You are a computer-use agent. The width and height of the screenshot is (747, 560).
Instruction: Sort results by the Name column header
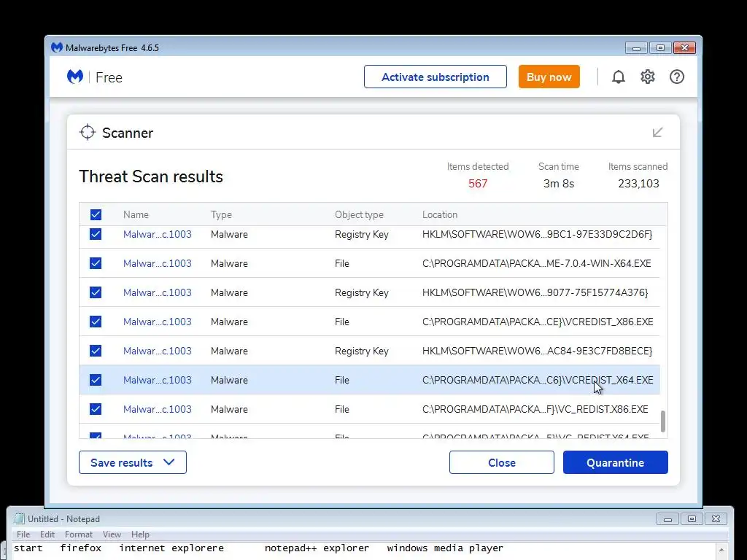click(136, 215)
